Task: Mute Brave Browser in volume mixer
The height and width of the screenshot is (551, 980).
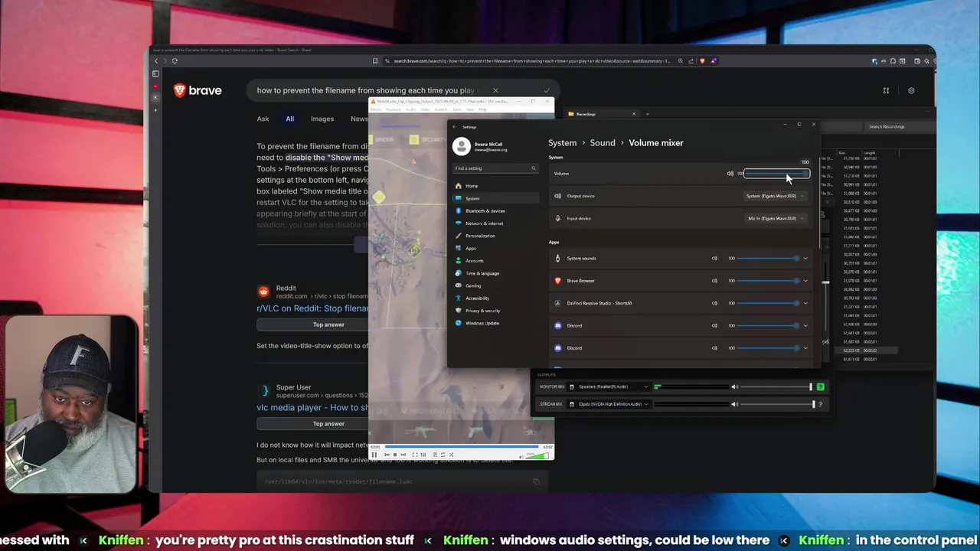Action: [714, 281]
